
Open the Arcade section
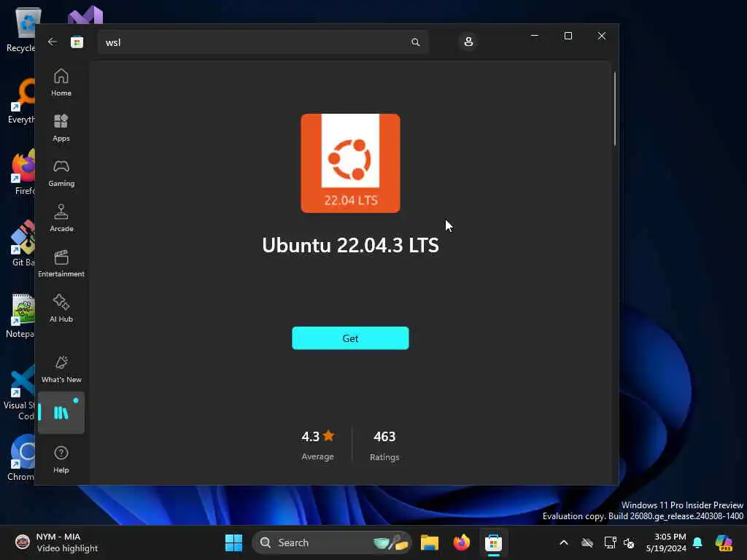coord(61,218)
